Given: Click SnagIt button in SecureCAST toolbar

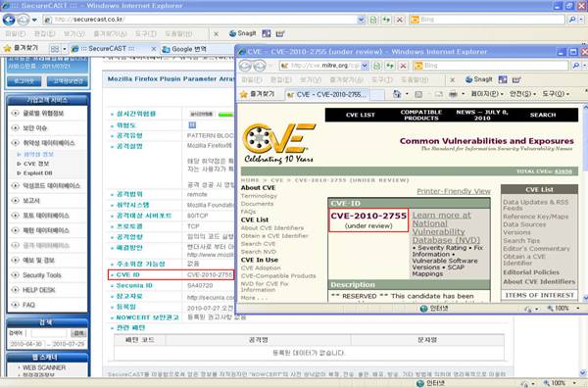Looking at the screenshot, I should [242, 33].
